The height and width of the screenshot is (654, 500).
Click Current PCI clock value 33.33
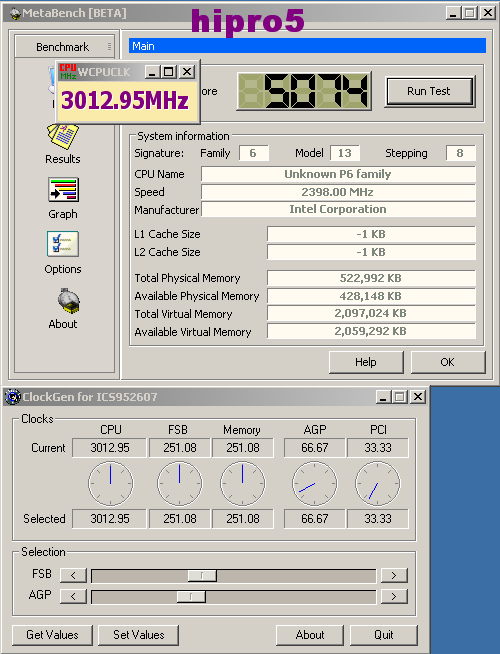tap(378, 448)
